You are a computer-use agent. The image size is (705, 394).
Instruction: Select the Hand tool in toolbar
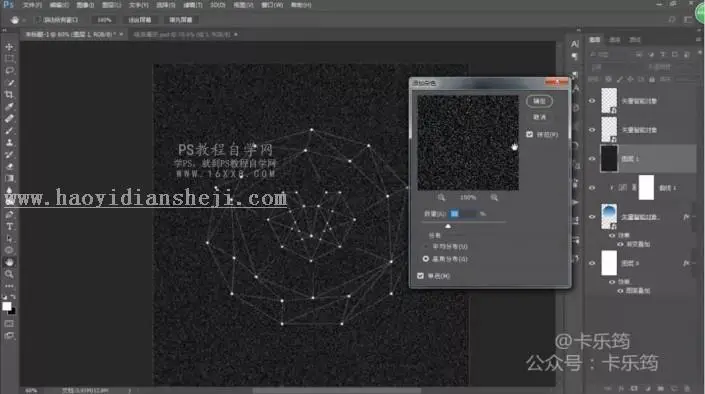tap(9, 262)
